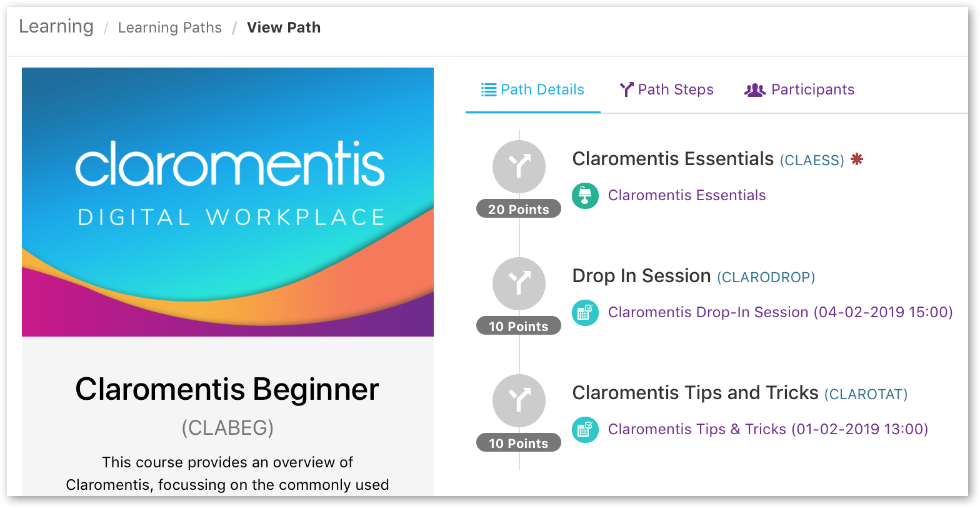Click the branch icon on Path Steps tab
The width and height of the screenshot is (980, 508).
(x=626, y=89)
